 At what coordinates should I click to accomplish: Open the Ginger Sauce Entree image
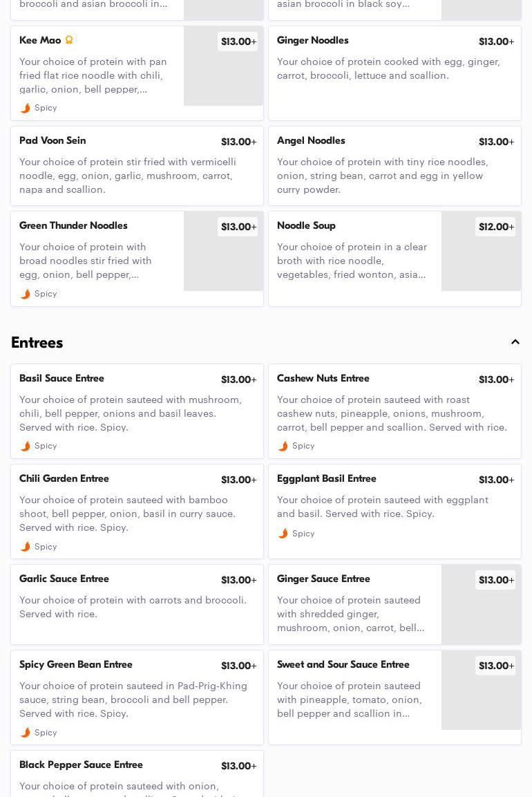[x=481, y=604]
